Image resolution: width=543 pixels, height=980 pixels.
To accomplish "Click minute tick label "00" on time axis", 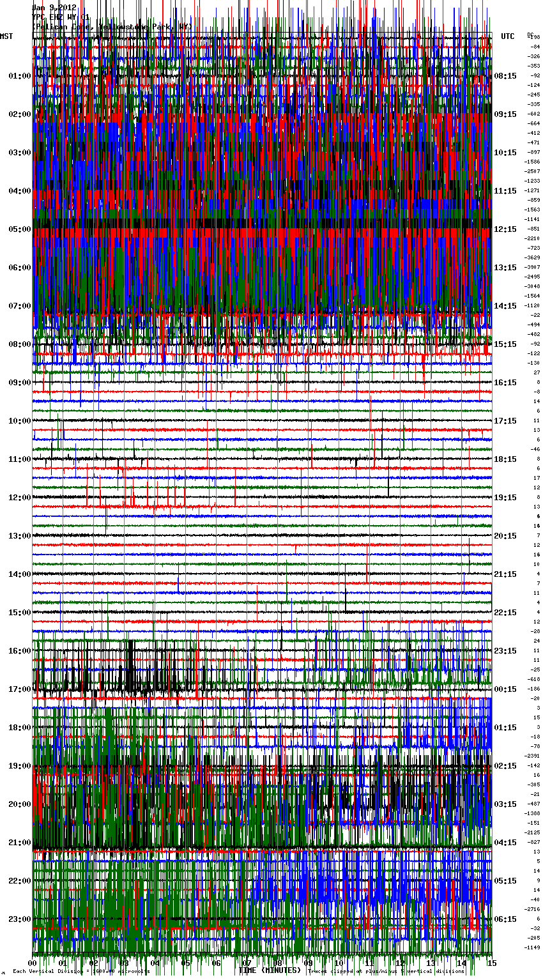I will point(33,963).
